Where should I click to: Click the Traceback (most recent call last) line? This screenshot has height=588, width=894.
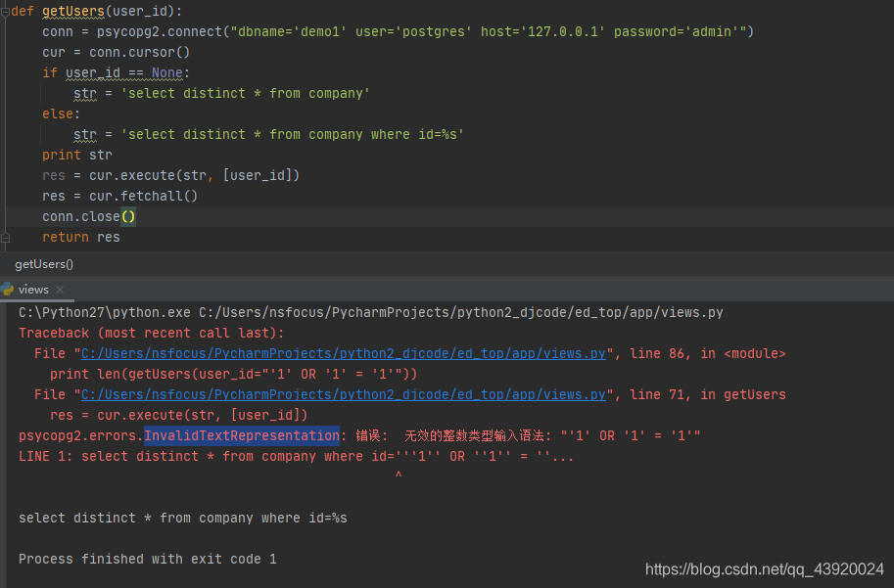(151, 334)
